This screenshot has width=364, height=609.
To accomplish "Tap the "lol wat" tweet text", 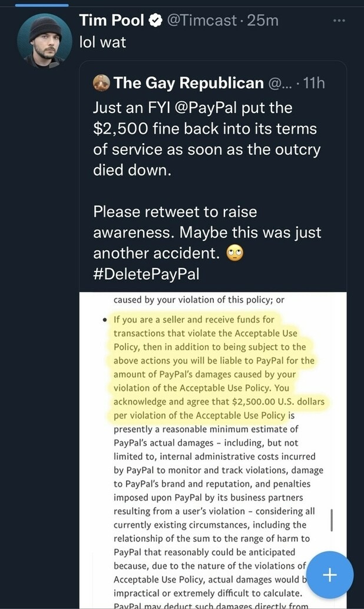I will click(x=103, y=42).
